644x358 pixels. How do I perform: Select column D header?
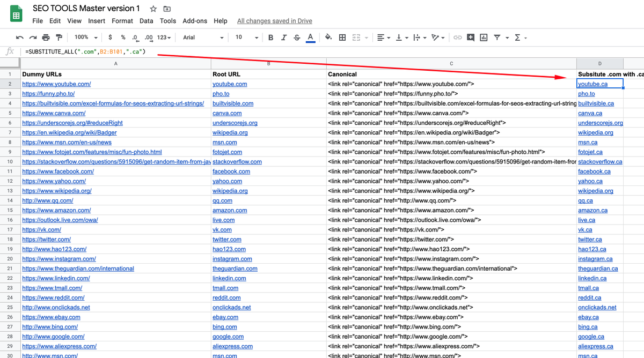(x=600, y=64)
